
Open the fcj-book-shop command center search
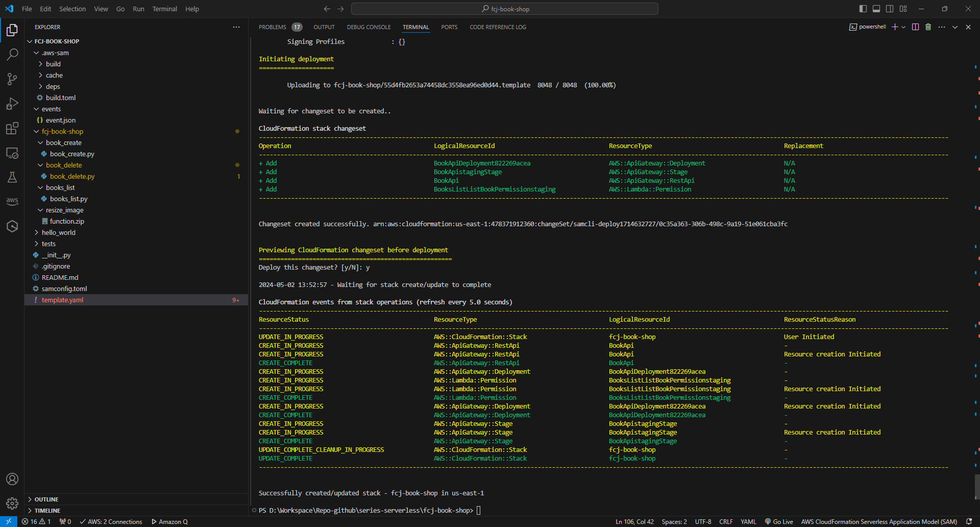[x=505, y=9]
